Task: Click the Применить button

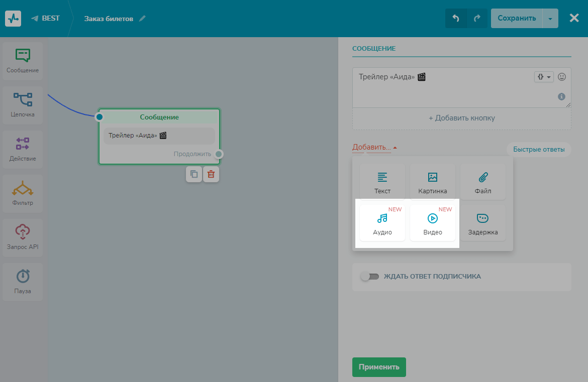Action: (379, 367)
